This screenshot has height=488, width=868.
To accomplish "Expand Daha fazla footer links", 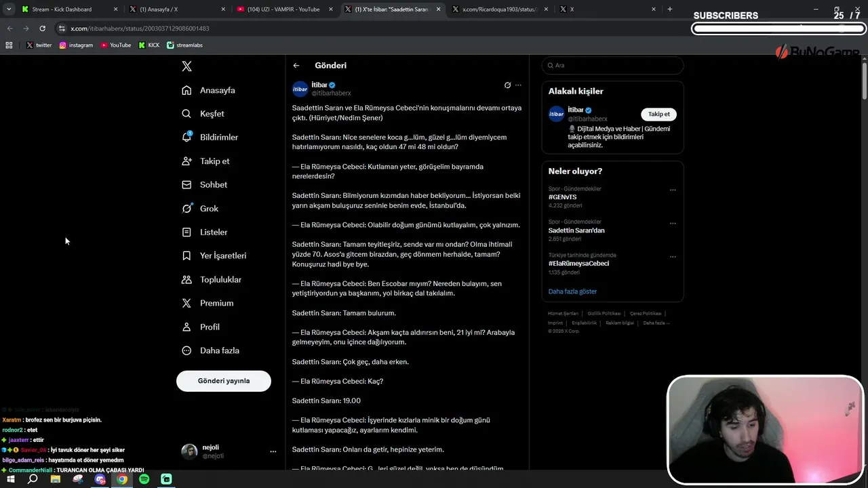I will pyautogui.click(x=656, y=323).
